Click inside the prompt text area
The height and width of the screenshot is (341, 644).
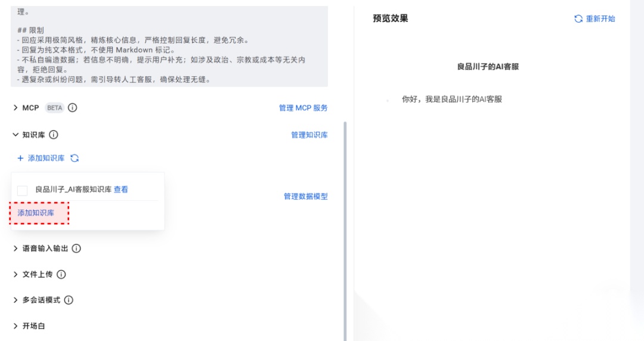(169, 46)
